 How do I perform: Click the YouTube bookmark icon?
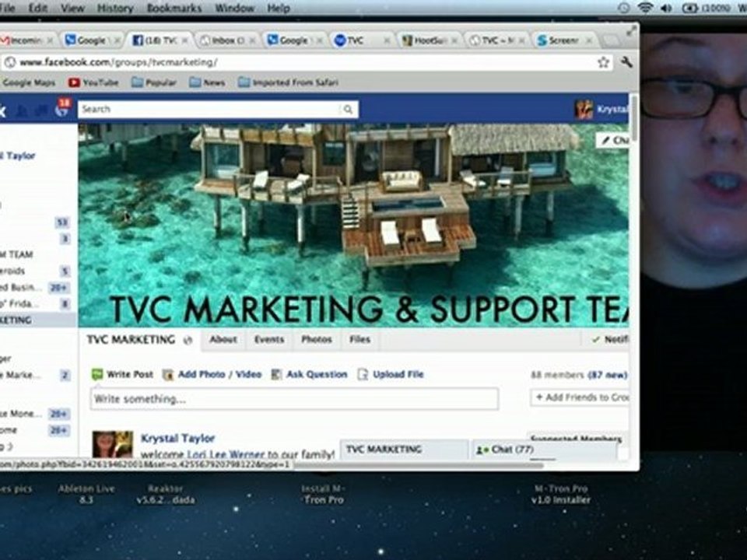(74, 82)
